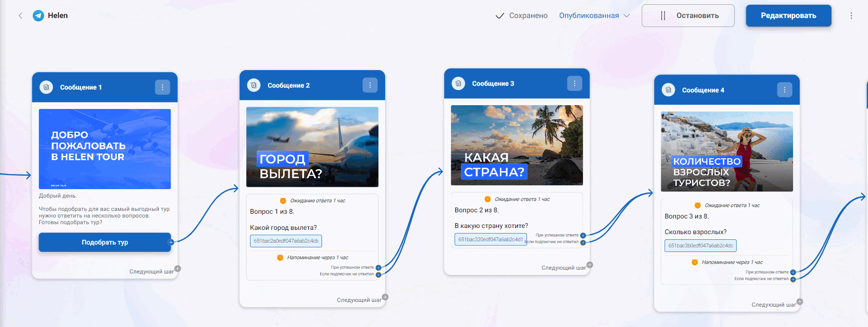Image resolution: width=868 pixels, height=327 pixels.
Task: Click the Сообщение 1 header title
Action: tap(81, 87)
